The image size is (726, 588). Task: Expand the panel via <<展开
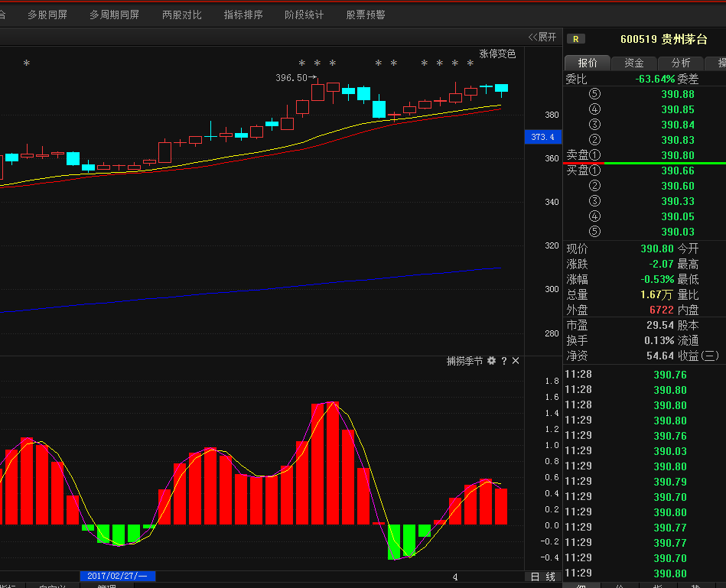[x=542, y=37]
